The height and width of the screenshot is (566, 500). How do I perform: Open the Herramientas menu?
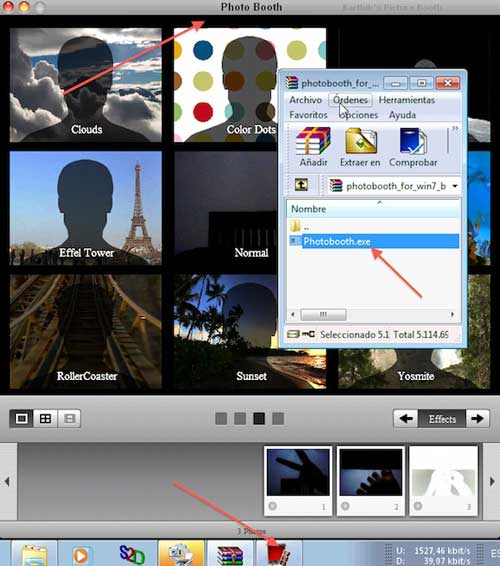point(406,100)
